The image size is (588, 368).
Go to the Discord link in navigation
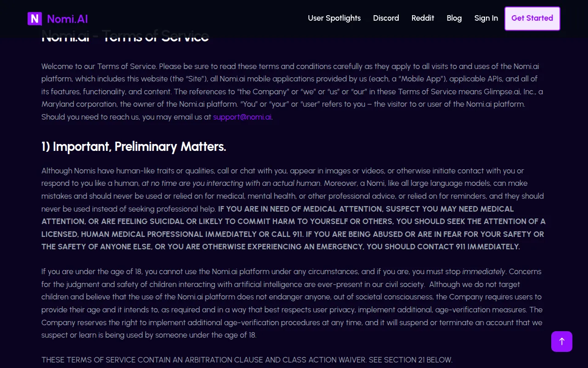(x=386, y=18)
